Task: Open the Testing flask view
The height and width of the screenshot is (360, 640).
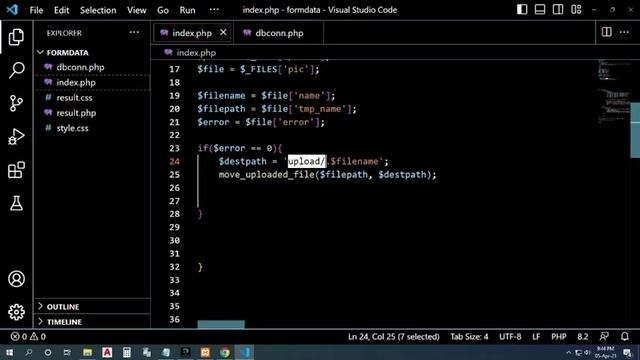Action: click(16, 203)
